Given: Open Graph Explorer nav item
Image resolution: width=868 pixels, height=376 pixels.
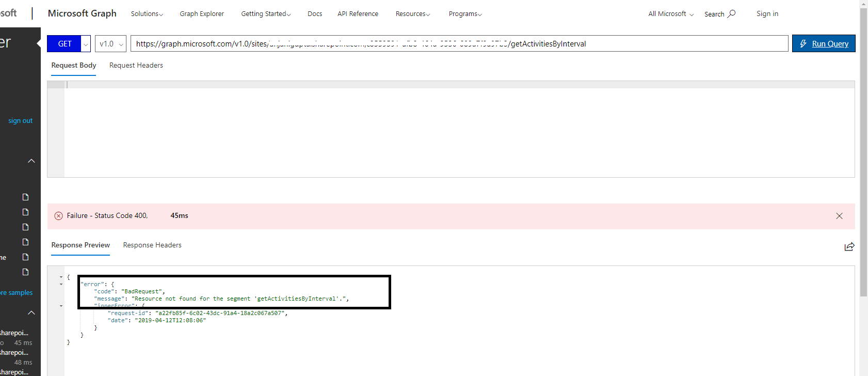Looking at the screenshot, I should (202, 14).
